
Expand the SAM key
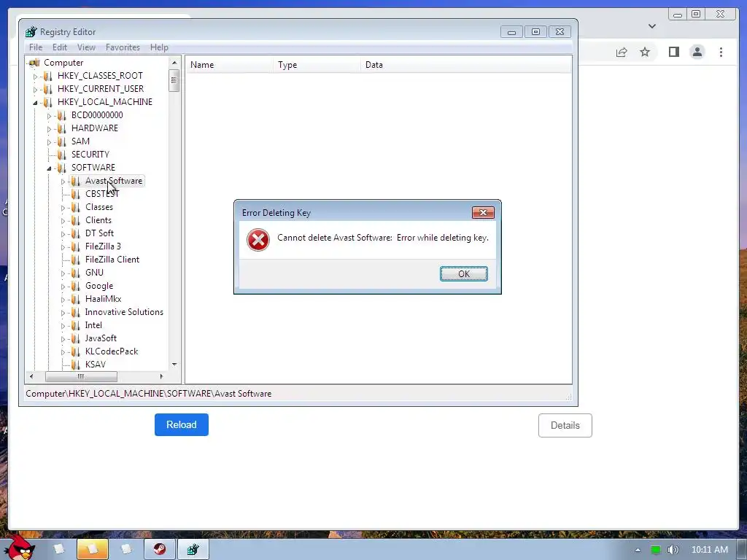pos(49,142)
